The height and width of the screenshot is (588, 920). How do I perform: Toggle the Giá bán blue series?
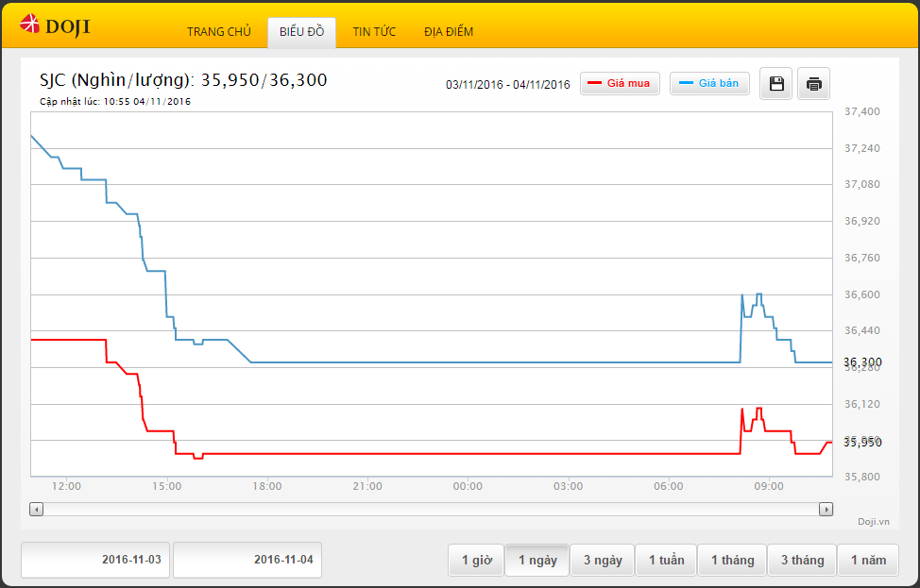pyautogui.click(x=709, y=83)
